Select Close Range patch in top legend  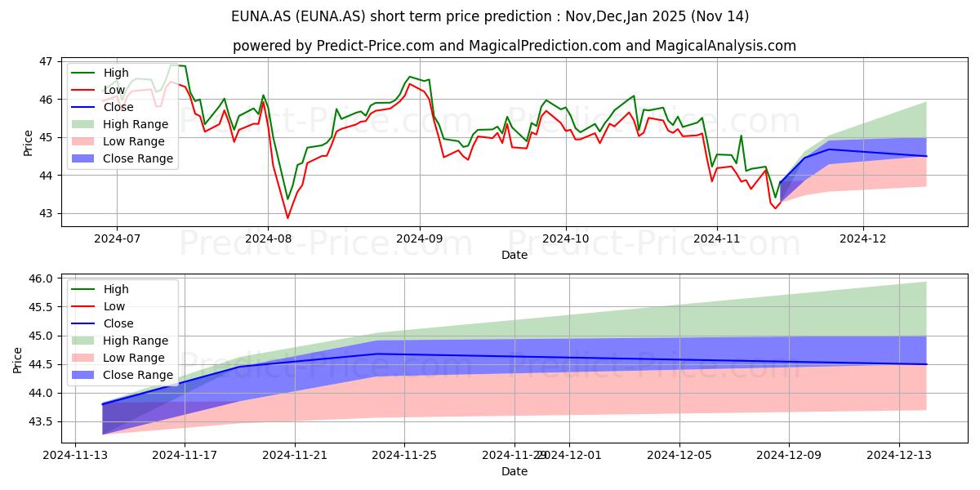(x=85, y=159)
